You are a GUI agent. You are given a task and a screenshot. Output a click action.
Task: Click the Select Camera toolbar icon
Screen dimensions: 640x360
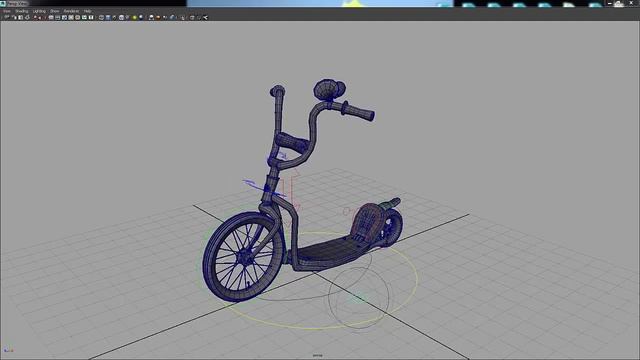6,18
